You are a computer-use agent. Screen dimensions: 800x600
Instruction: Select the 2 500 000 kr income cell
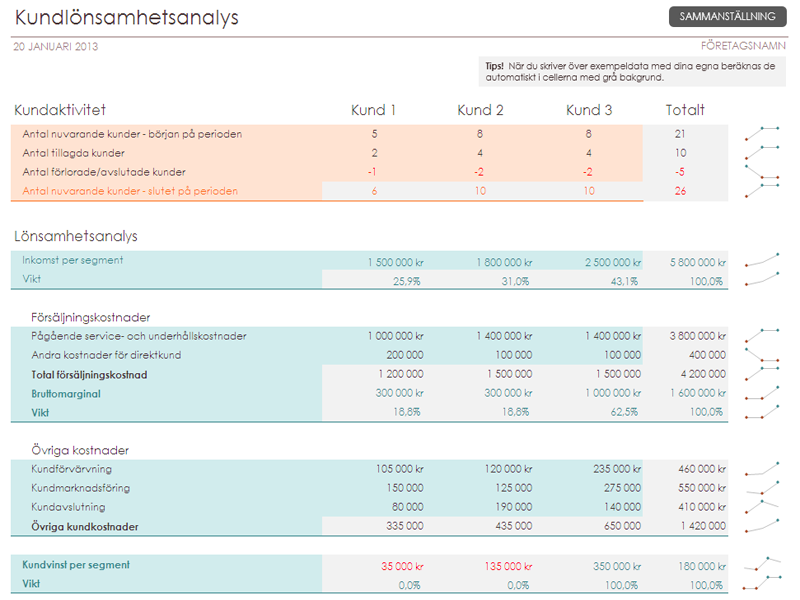tap(613, 262)
